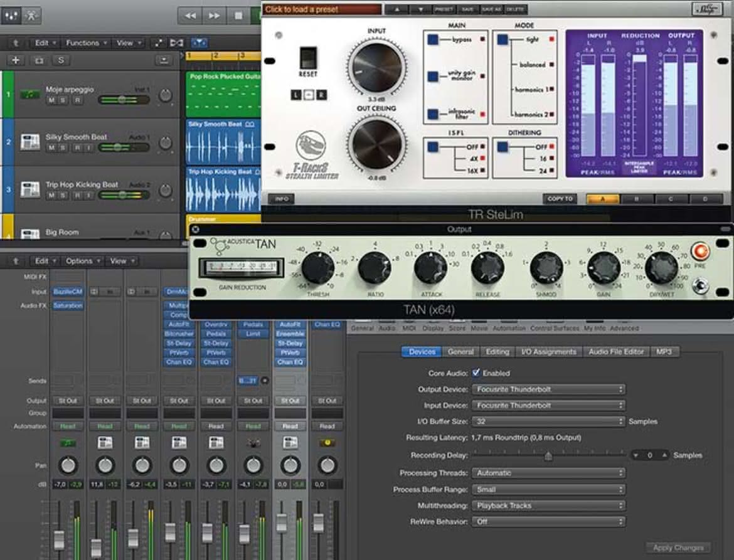734x560 pixels.
Task: Select the MP3 tab in preferences
Action: pyautogui.click(x=664, y=352)
